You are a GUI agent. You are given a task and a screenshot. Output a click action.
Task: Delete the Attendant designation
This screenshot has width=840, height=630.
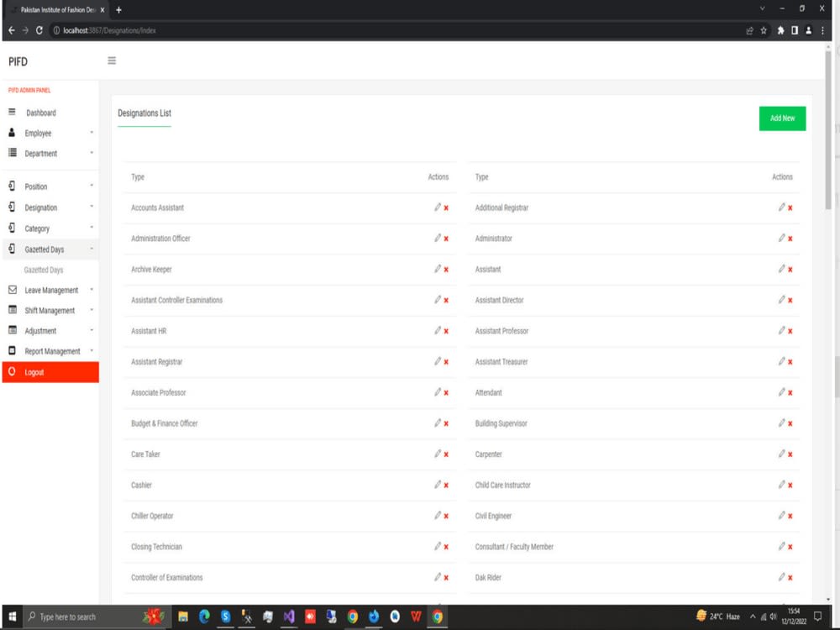point(790,392)
